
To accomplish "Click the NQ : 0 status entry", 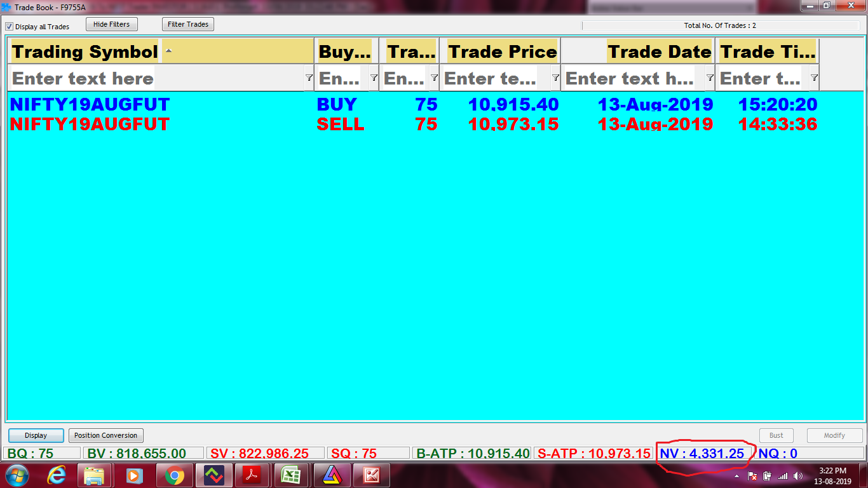I will tap(810, 453).
